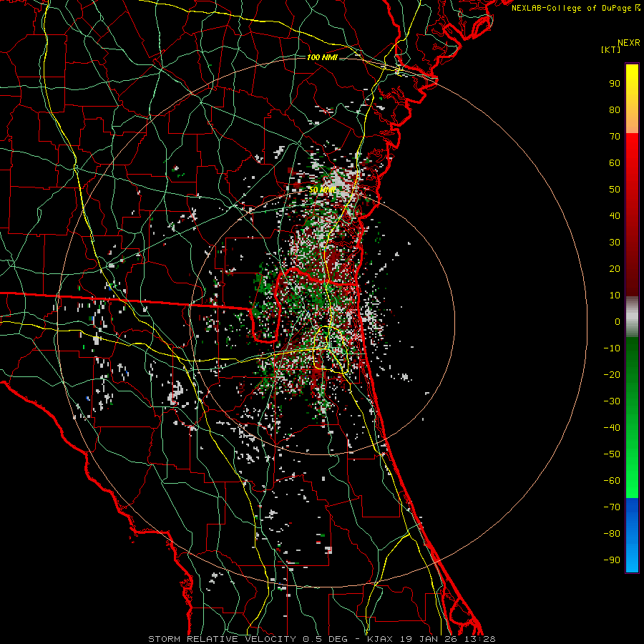Pick the gray zero-velocity color bar segment
Image resolution: width=644 pixels, height=644 pixels.
coord(632,317)
